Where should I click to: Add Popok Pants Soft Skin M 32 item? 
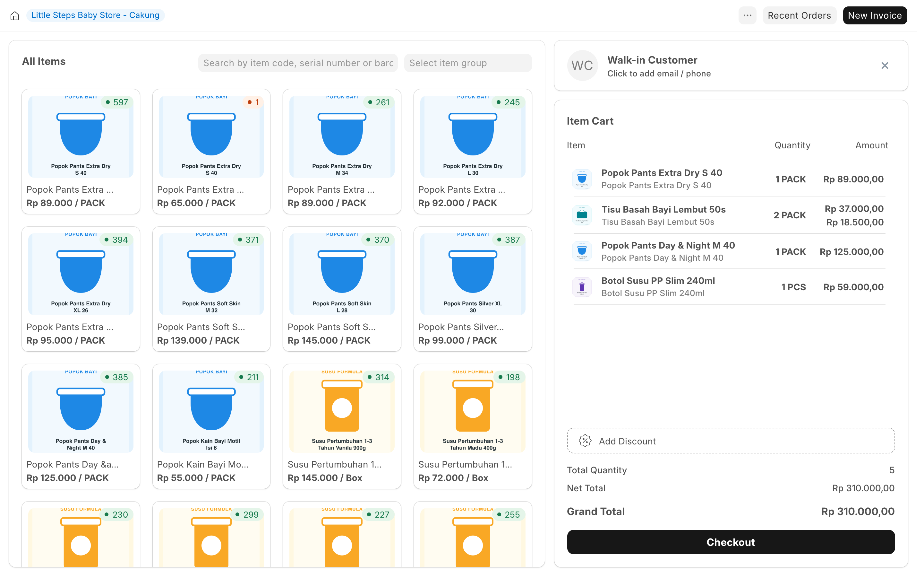pos(211,289)
